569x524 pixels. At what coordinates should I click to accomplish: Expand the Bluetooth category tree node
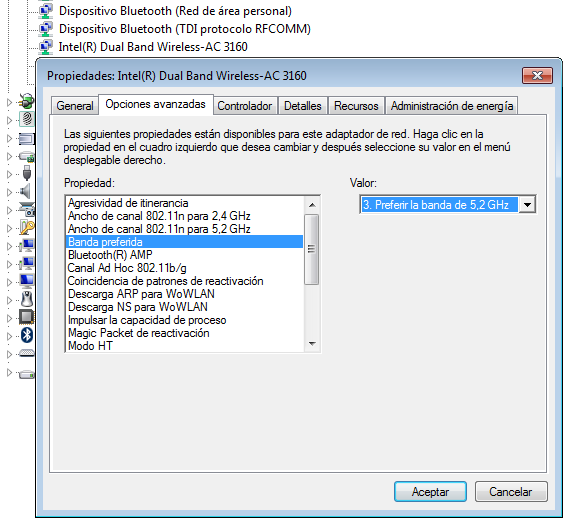10,336
